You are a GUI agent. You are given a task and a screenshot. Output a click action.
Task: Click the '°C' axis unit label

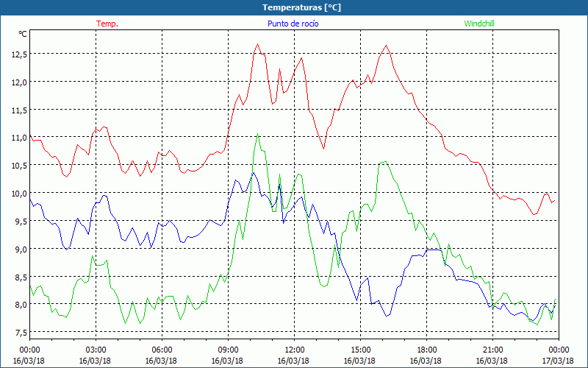[x=23, y=34]
